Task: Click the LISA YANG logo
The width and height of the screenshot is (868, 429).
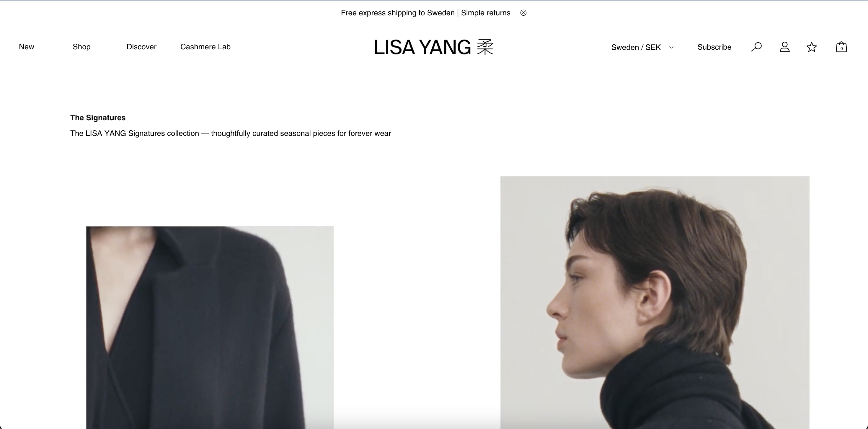Action: click(422, 47)
